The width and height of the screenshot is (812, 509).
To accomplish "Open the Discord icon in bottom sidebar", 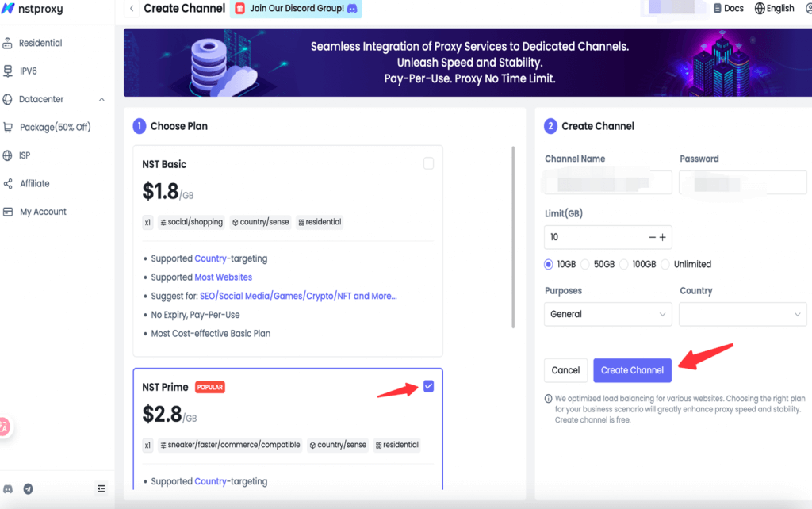I will point(8,489).
